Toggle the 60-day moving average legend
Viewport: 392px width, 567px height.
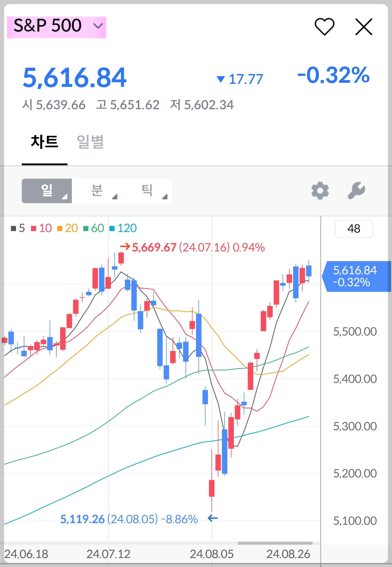[x=94, y=228]
